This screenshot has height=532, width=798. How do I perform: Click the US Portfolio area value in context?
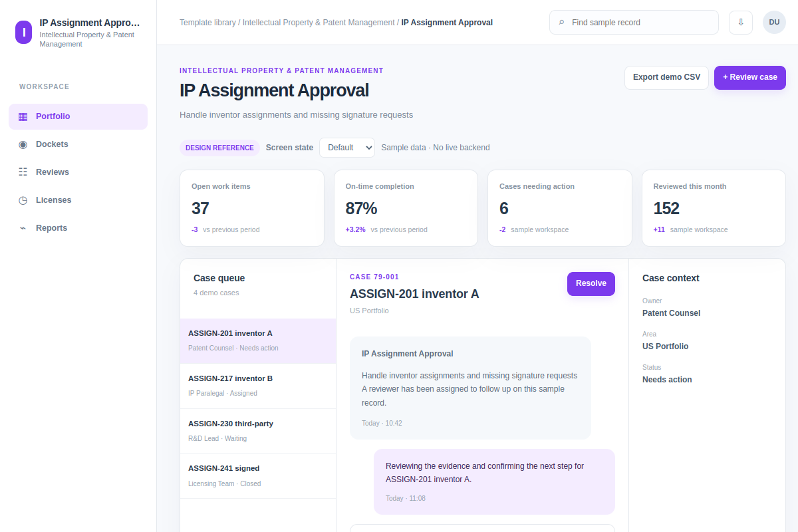pyautogui.click(x=665, y=346)
